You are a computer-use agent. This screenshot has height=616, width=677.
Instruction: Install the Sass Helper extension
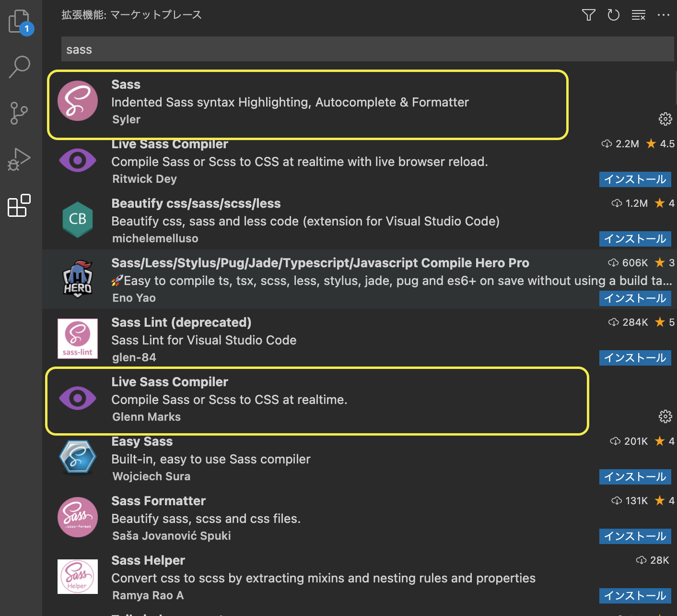(x=635, y=596)
